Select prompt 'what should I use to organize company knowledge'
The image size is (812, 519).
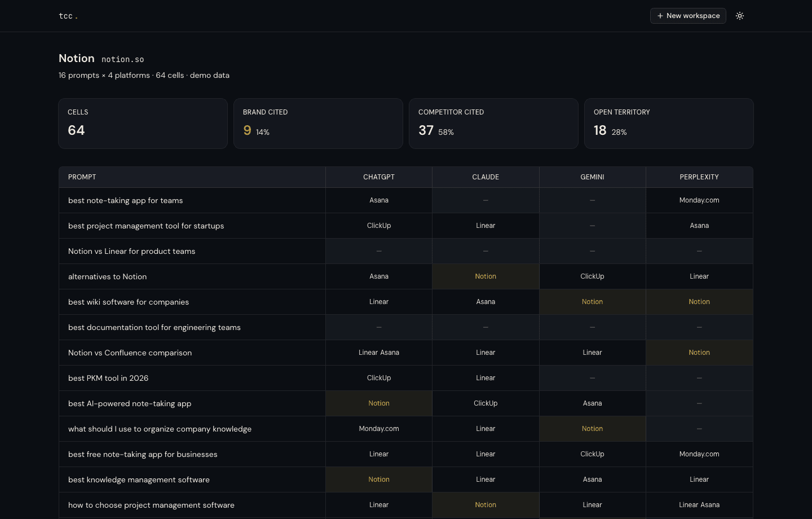tap(192, 429)
